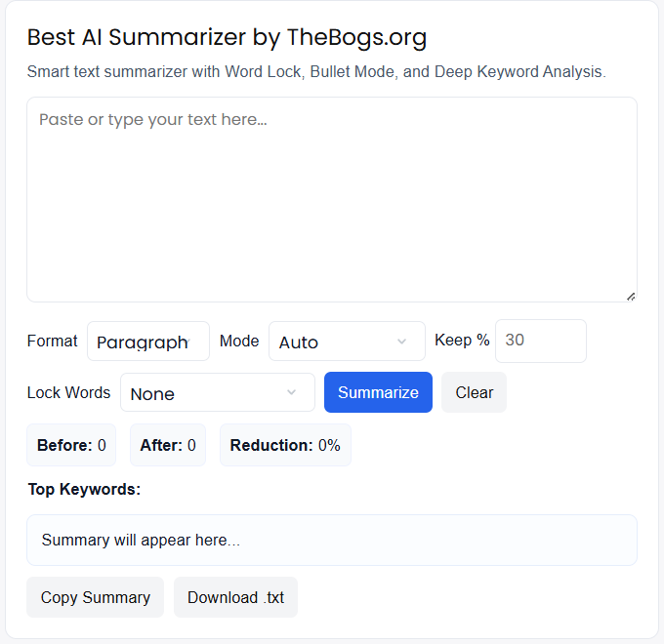Click the Best AI Summarizer title heading
Image resolution: width=664 pixels, height=644 pixels.
click(227, 38)
